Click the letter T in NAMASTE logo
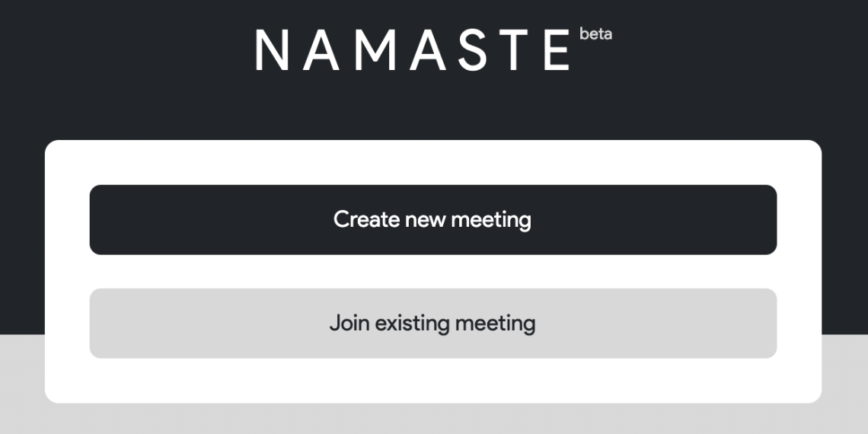Image resolution: width=868 pixels, height=434 pixels. (x=514, y=50)
